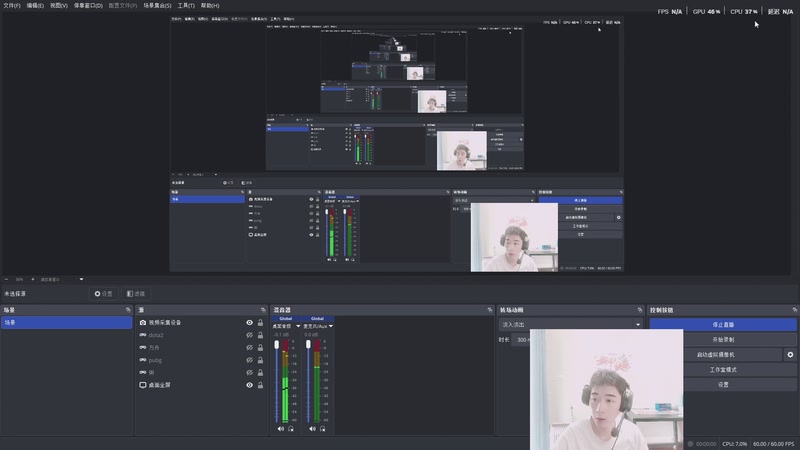Click the 方舟 source gamepad icon
This screenshot has width=800, height=450.
[143, 347]
